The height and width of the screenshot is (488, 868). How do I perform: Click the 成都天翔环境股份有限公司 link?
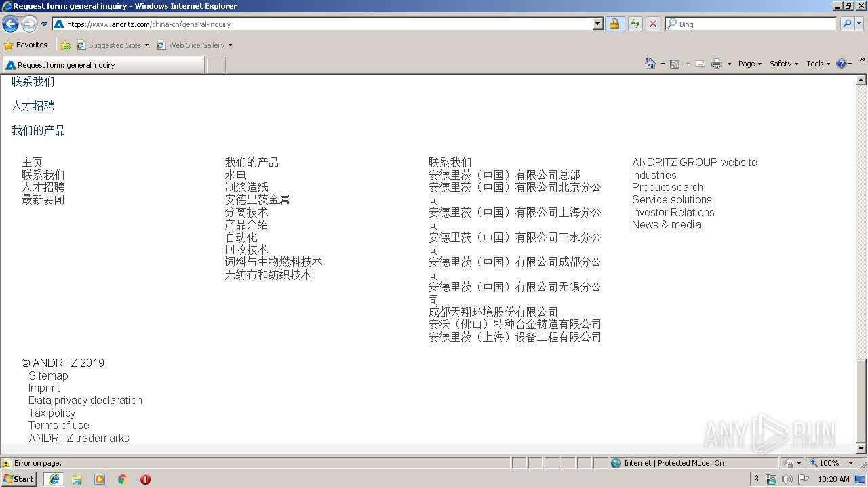pos(493,312)
